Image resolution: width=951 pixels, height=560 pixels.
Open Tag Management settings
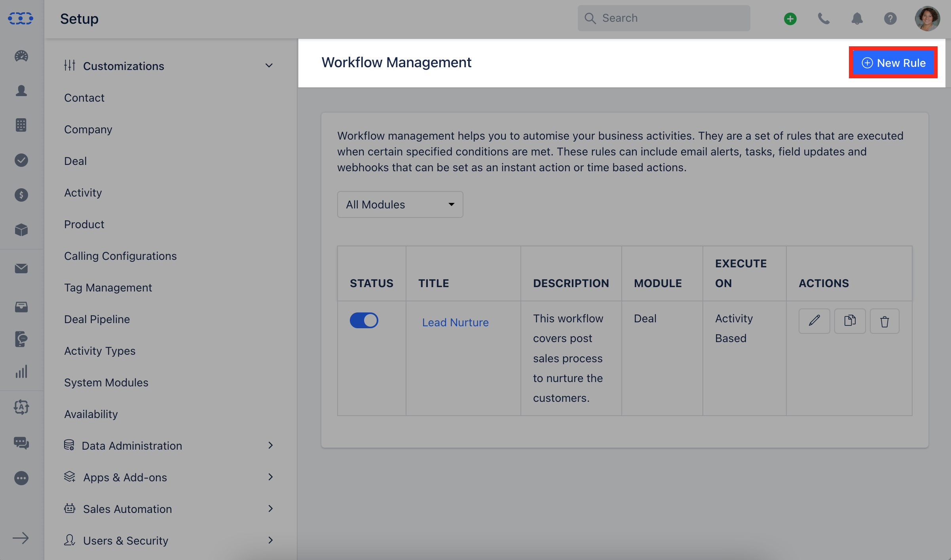(108, 288)
